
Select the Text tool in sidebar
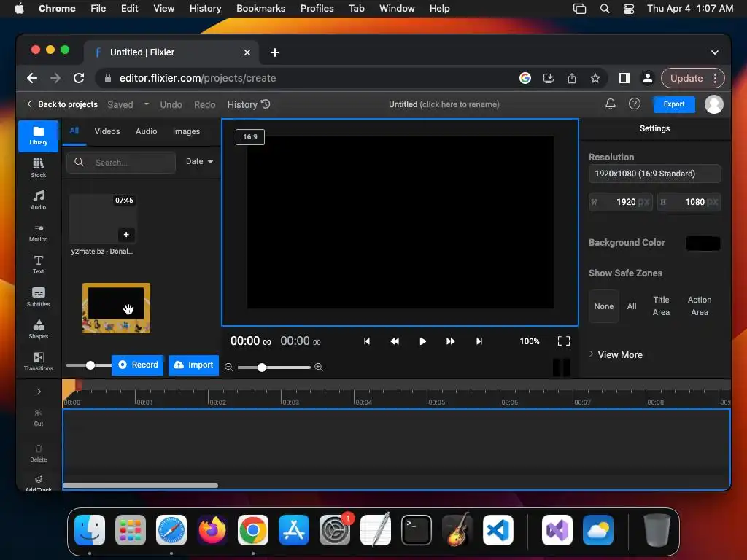pos(38,265)
